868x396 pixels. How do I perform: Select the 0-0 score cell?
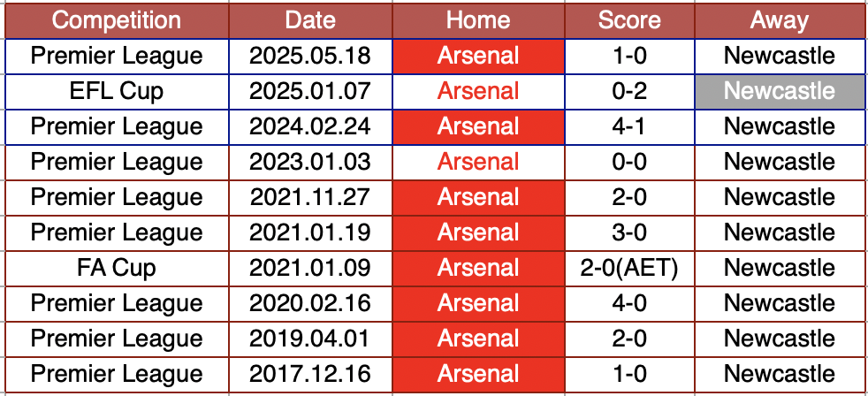(629, 162)
